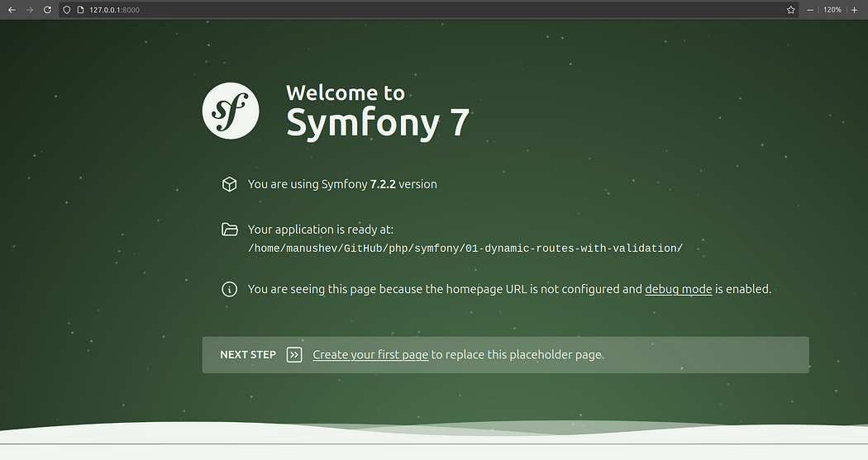
Task: Zoom in using the plus button
Action: (x=854, y=10)
